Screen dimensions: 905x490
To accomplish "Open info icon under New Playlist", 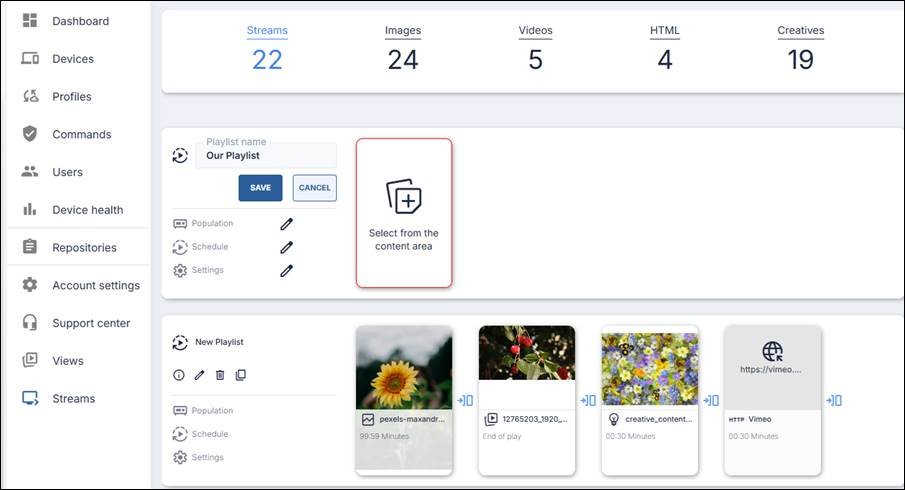I will point(179,375).
